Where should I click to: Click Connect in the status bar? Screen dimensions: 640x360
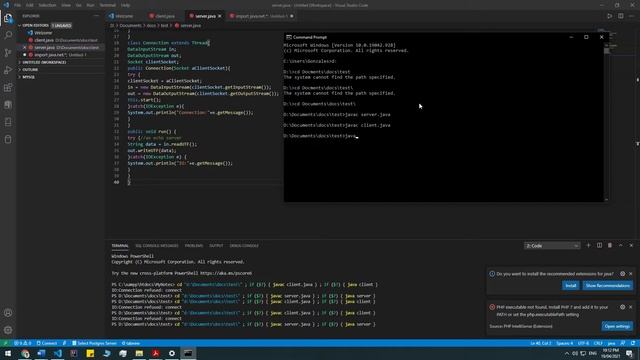coord(47,343)
